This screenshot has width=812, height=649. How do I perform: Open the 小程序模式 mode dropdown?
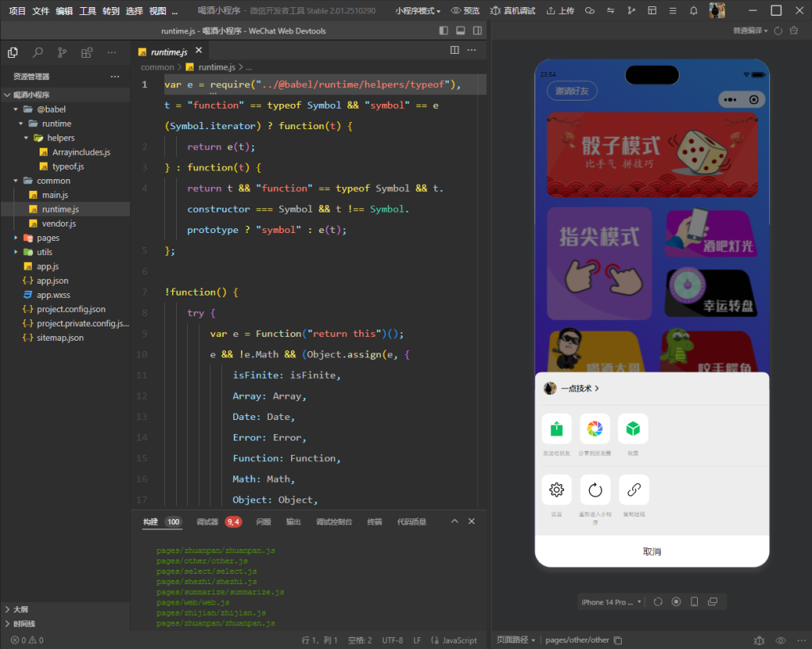click(418, 11)
